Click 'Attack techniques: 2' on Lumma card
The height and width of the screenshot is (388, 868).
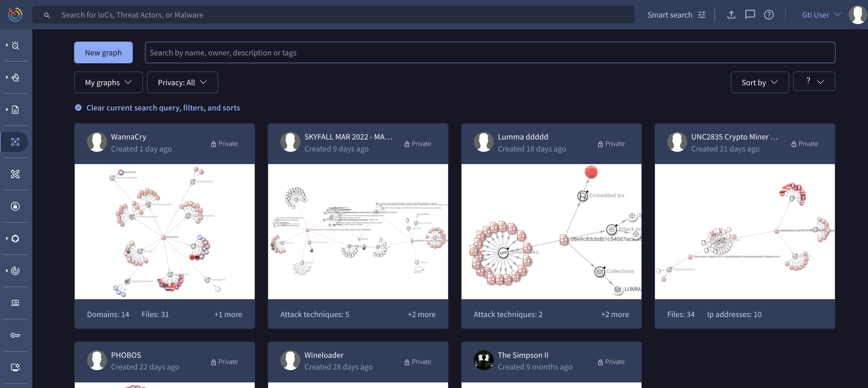coord(508,314)
